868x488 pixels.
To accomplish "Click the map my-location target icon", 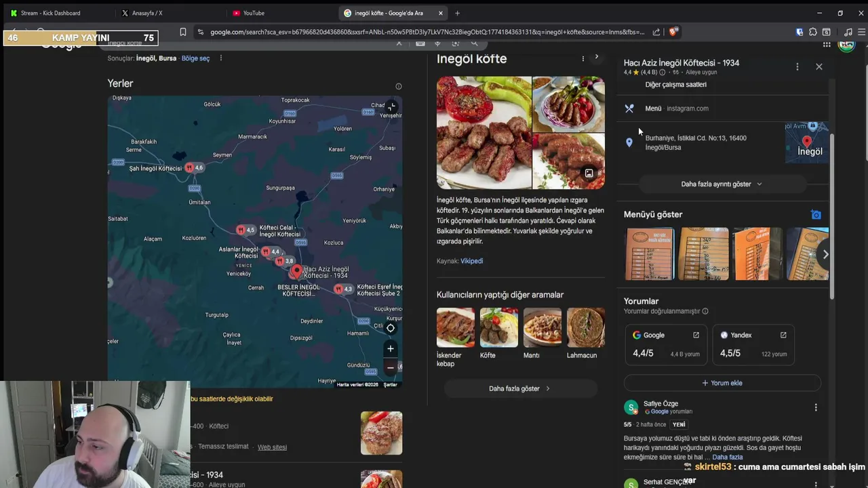I will point(390,328).
